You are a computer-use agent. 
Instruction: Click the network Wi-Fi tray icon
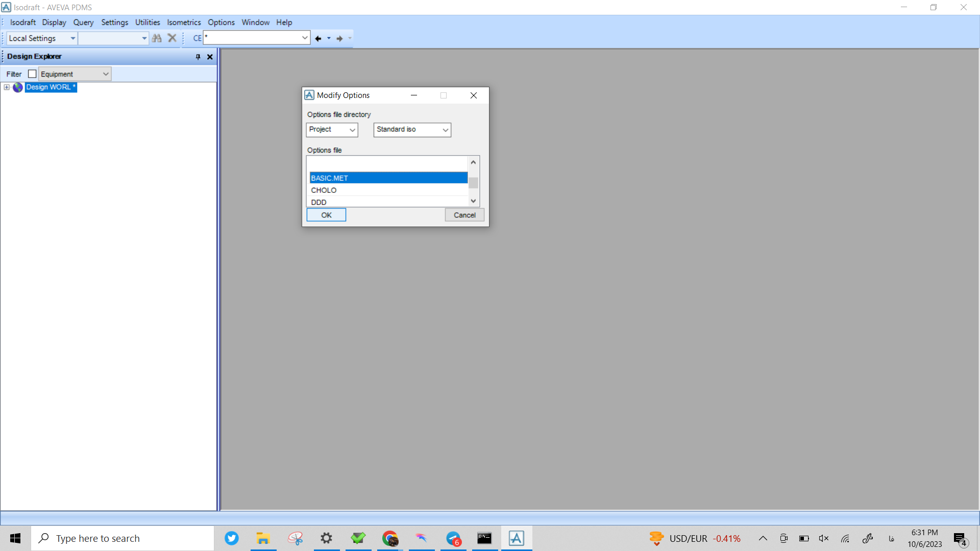(845, 538)
